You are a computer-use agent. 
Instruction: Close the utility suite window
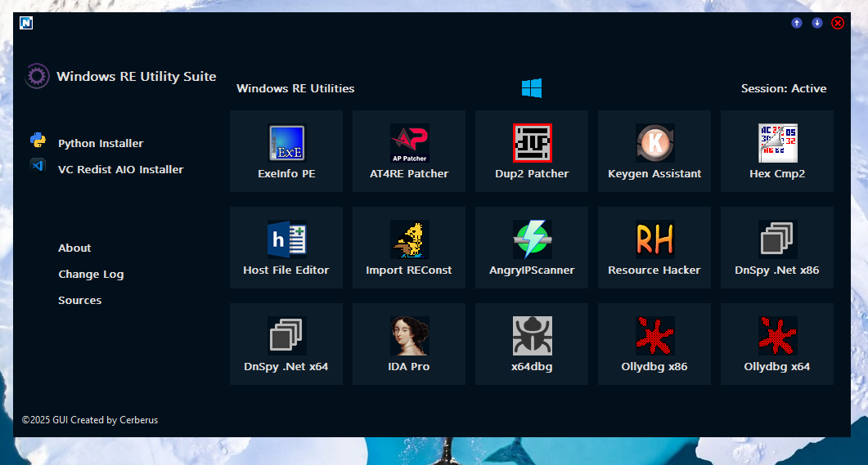pyautogui.click(x=838, y=23)
